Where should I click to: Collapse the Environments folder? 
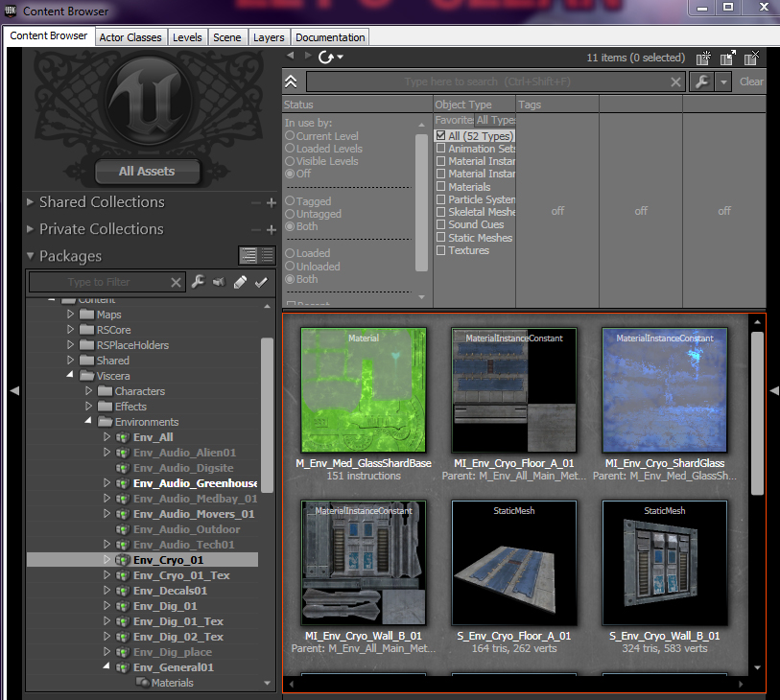tap(88, 421)
